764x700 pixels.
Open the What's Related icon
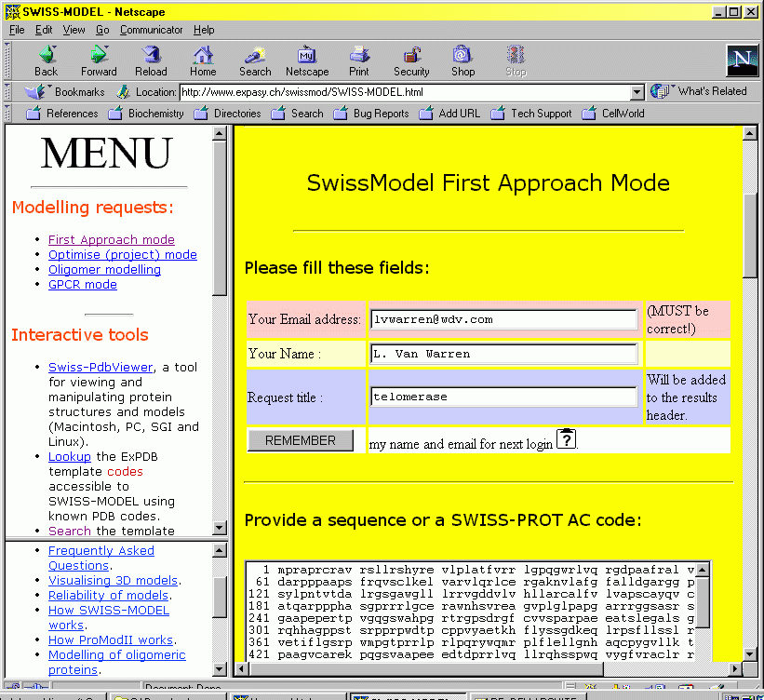(x=660, y=91)
